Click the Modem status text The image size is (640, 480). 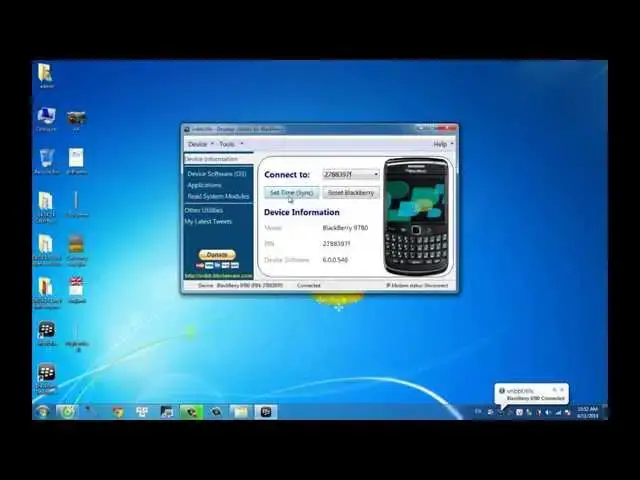417,285
